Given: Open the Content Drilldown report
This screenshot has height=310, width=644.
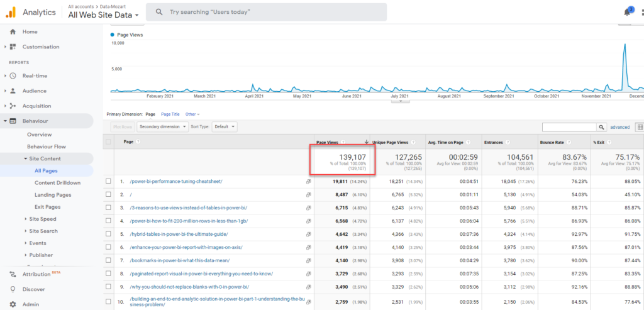Looking at the screenshot, I should point(57,183).
